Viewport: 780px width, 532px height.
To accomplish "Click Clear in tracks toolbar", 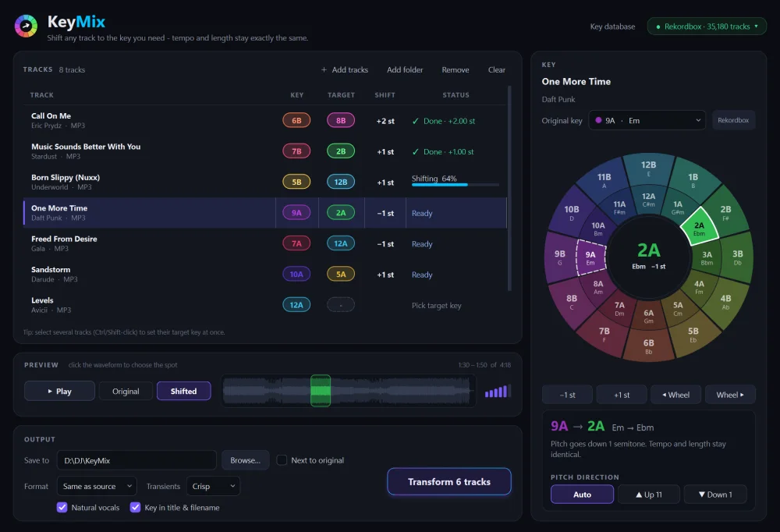I will (x=496, y=69).
